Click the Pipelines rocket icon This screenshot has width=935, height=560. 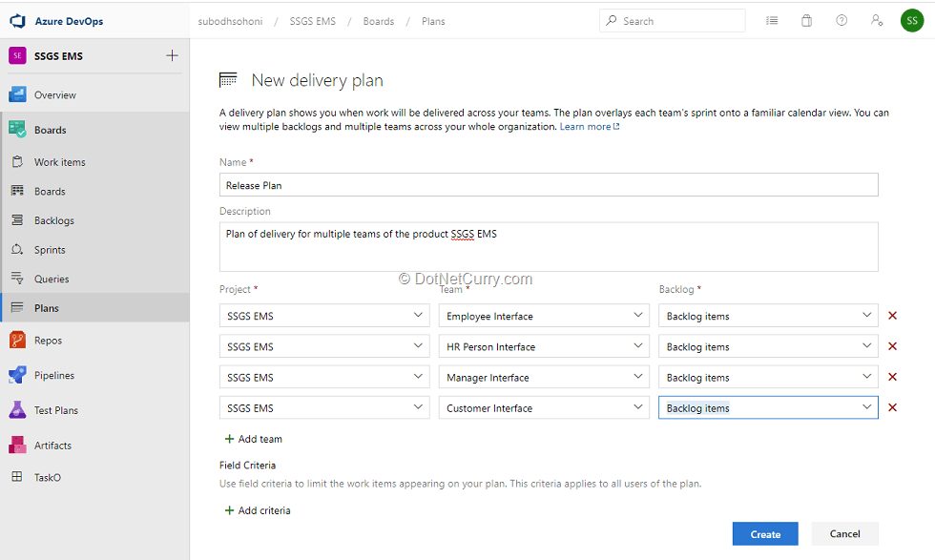pos(17,375)
